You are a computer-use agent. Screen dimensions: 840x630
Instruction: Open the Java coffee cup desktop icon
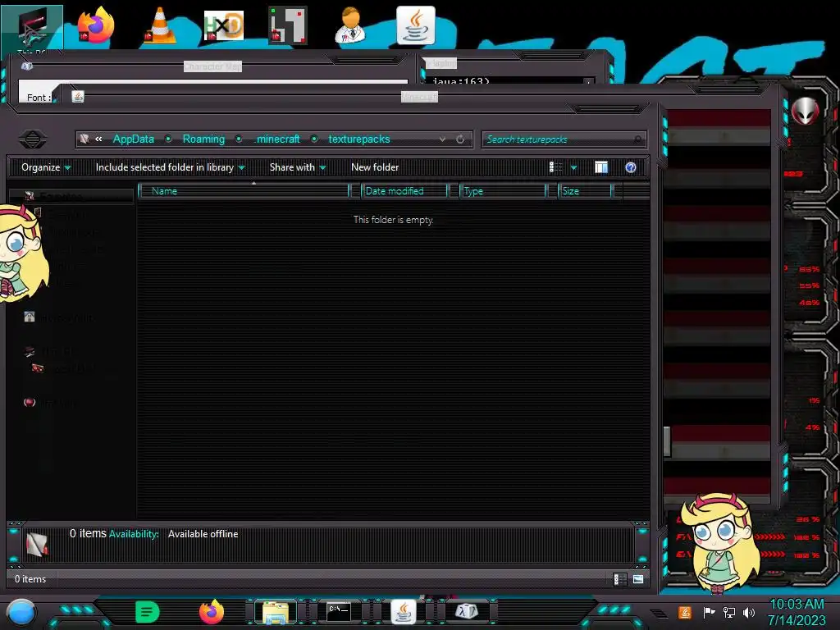416,25
